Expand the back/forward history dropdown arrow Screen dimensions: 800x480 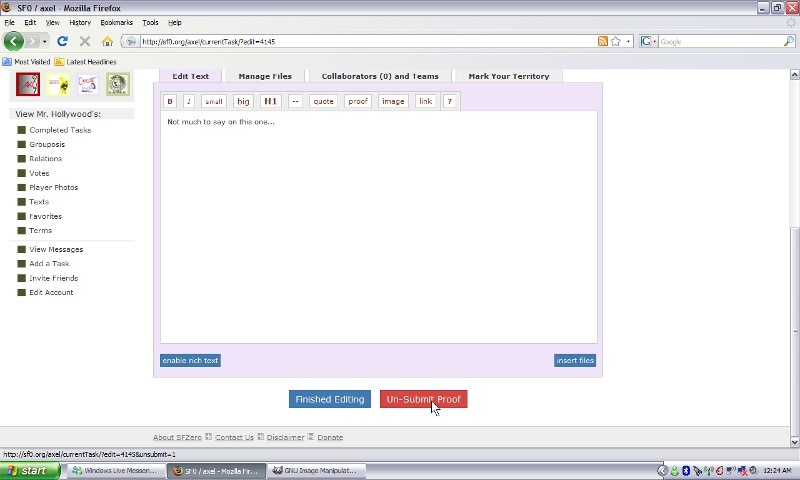pyautogui.click(x=45, y=41)
